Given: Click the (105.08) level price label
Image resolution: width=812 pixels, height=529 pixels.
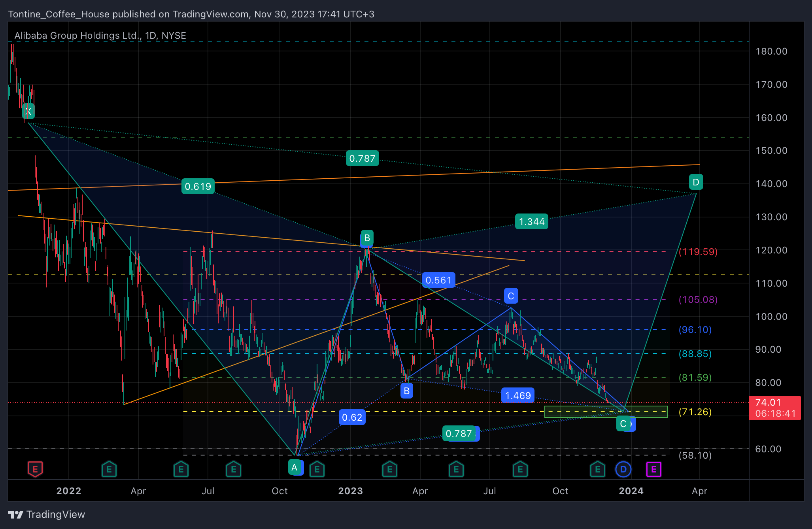Looking at the screenshot, I should 698,299.
